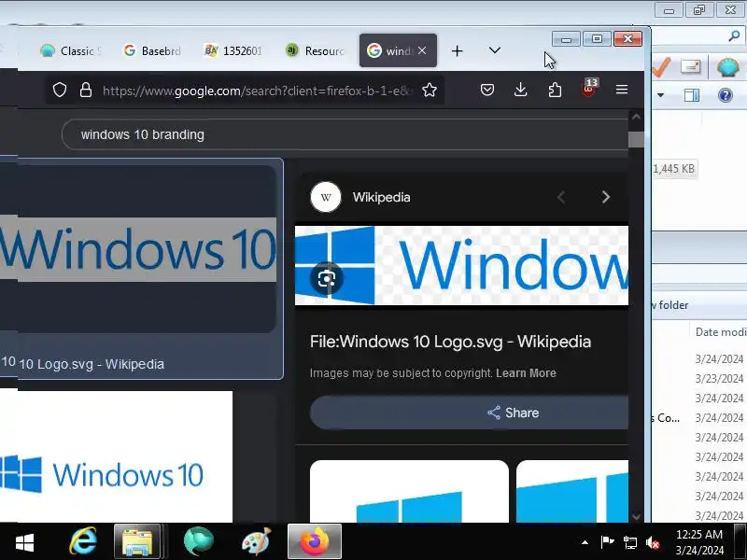This screenshot has height=560, width=747.
Task: Click the page scrollbar down arrow
Action: (x=636, y=517)
